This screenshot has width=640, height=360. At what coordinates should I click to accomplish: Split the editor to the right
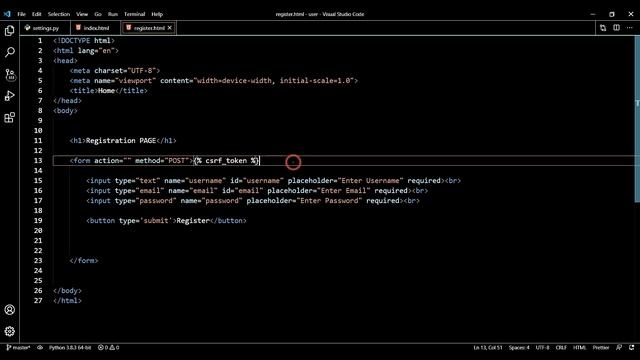616,28
